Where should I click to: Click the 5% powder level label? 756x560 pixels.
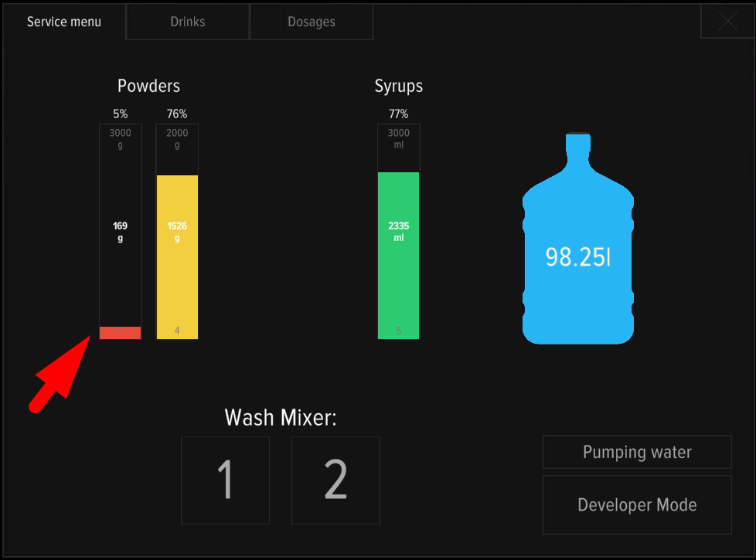pos(120,114)
